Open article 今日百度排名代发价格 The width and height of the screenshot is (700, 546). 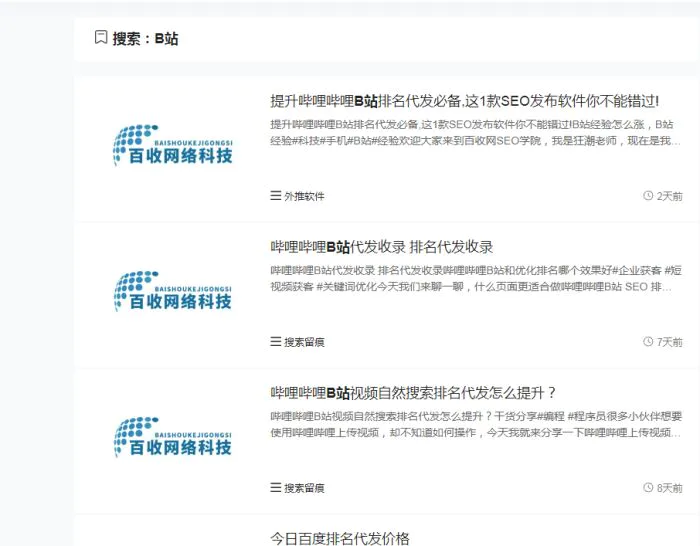coord(339,538)
